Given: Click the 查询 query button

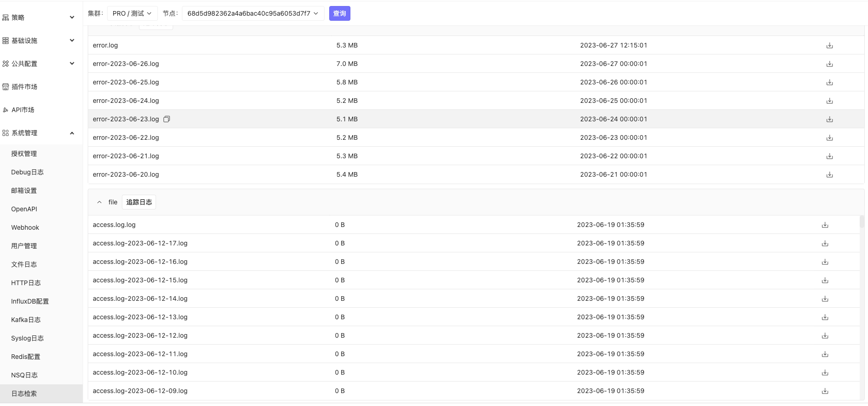Looking at the screenshot, I should (x=340, y=13).
